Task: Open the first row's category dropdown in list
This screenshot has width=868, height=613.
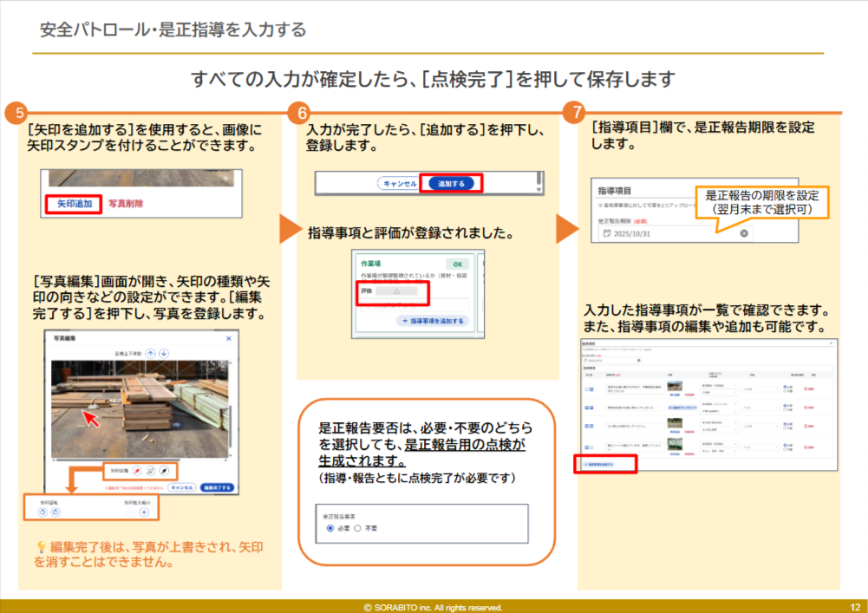Action: click(x=718, y=387)
